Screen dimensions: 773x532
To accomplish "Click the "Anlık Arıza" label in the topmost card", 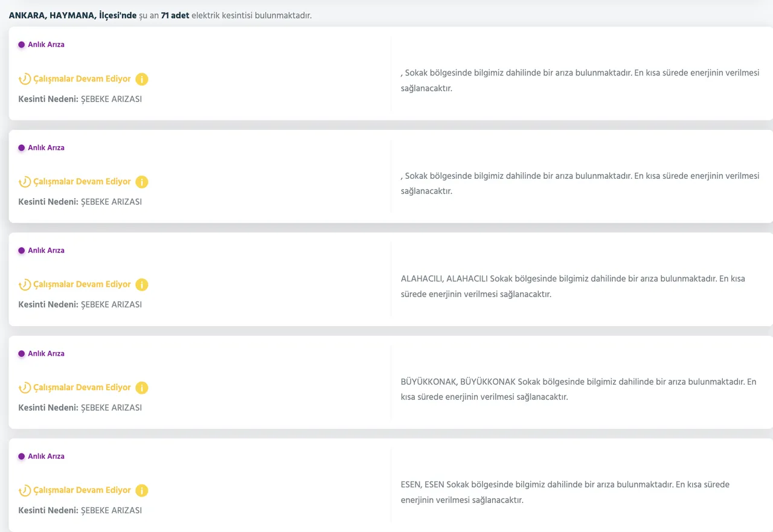I will coord(46,45).
